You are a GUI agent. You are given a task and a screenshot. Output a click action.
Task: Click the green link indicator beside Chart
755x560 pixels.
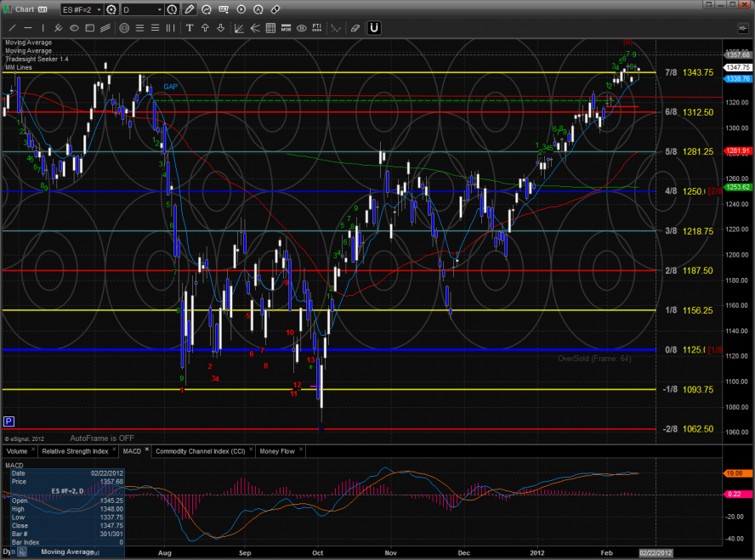[x=7, y=9]
